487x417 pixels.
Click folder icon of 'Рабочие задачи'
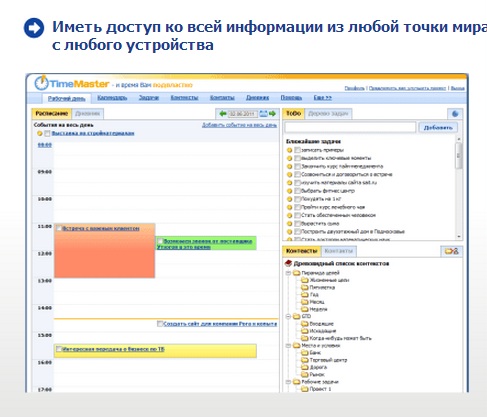tap(296, 382)
